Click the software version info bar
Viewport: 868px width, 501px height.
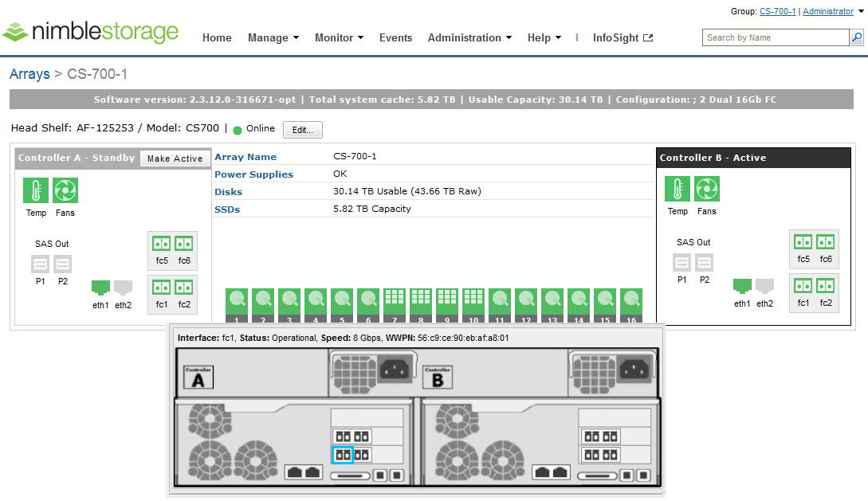coord(431,100)
